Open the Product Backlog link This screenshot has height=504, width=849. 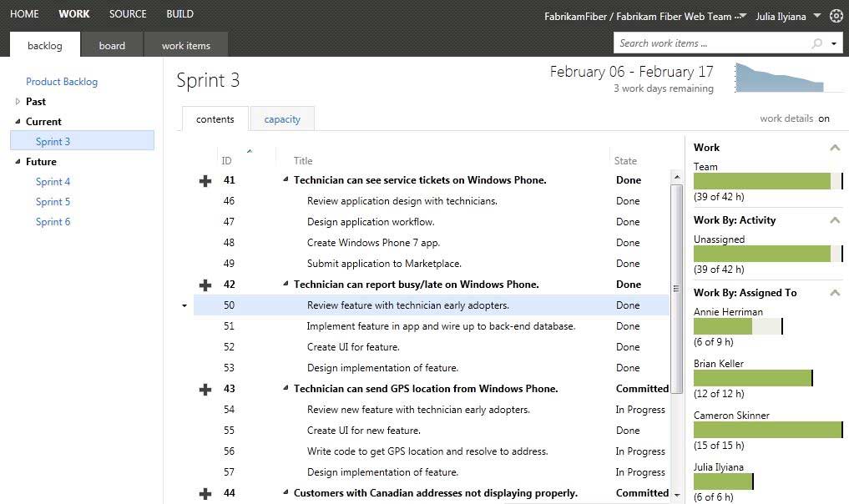point(62,81)
